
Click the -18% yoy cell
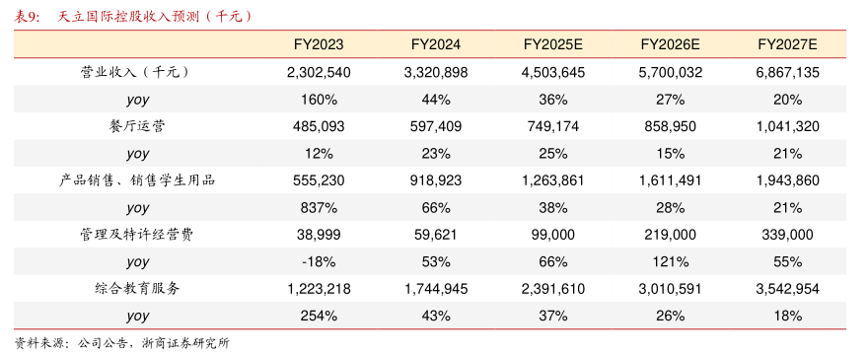pos(319,262)
